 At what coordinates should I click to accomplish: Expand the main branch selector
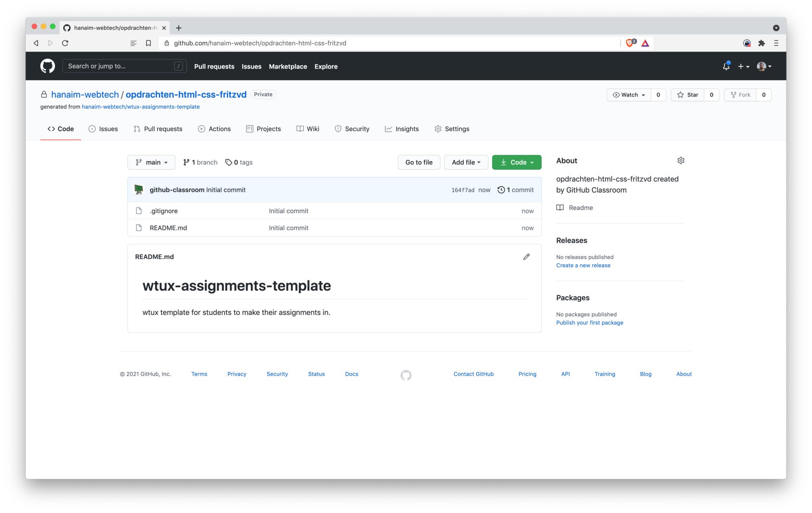tap(151, 162)
